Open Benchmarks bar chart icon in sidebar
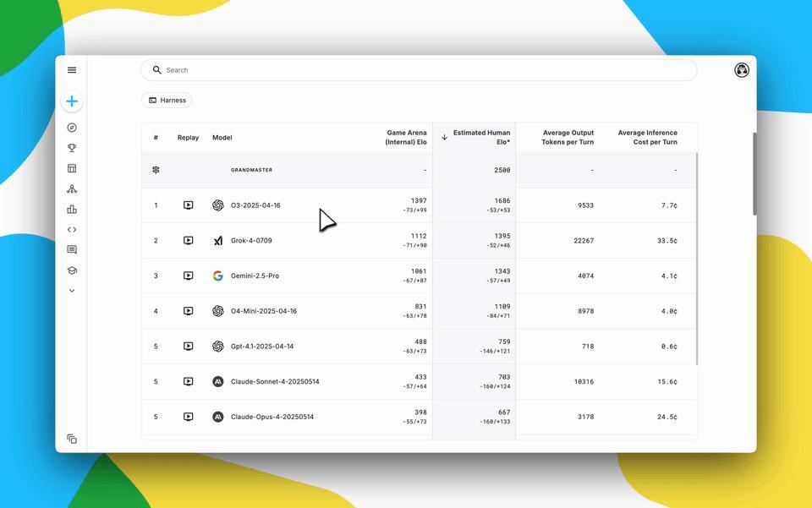This screenshot has width=812, height=508. coord(72,209)
